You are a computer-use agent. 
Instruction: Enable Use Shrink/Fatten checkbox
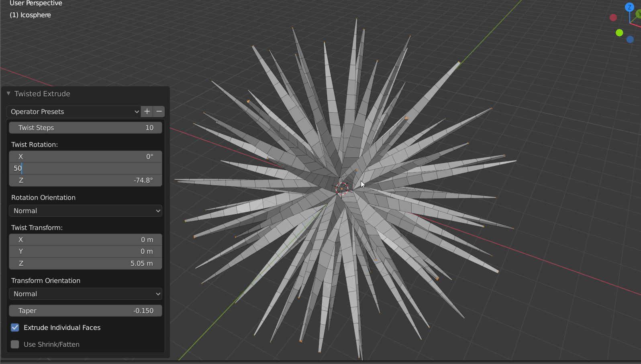coord(15,344)
